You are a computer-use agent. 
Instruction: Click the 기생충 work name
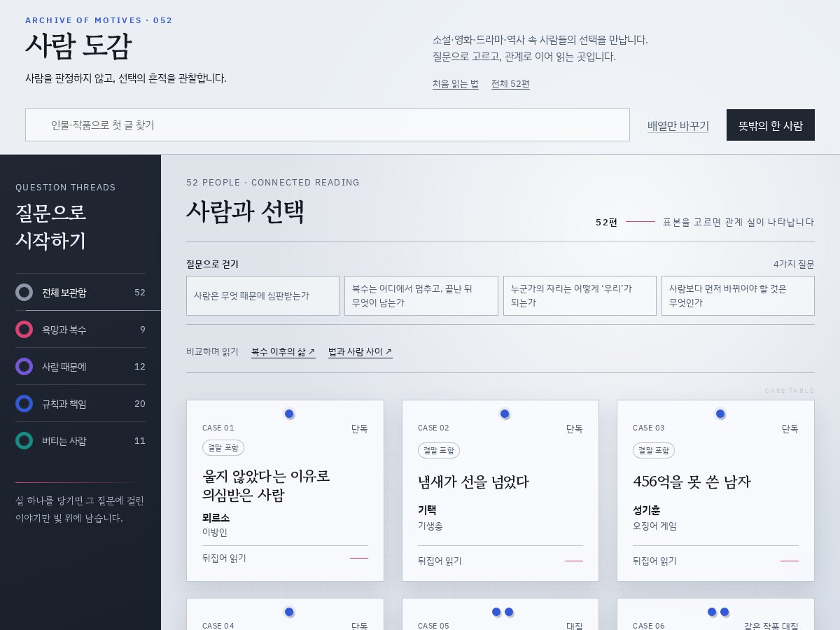coord(430,526)
